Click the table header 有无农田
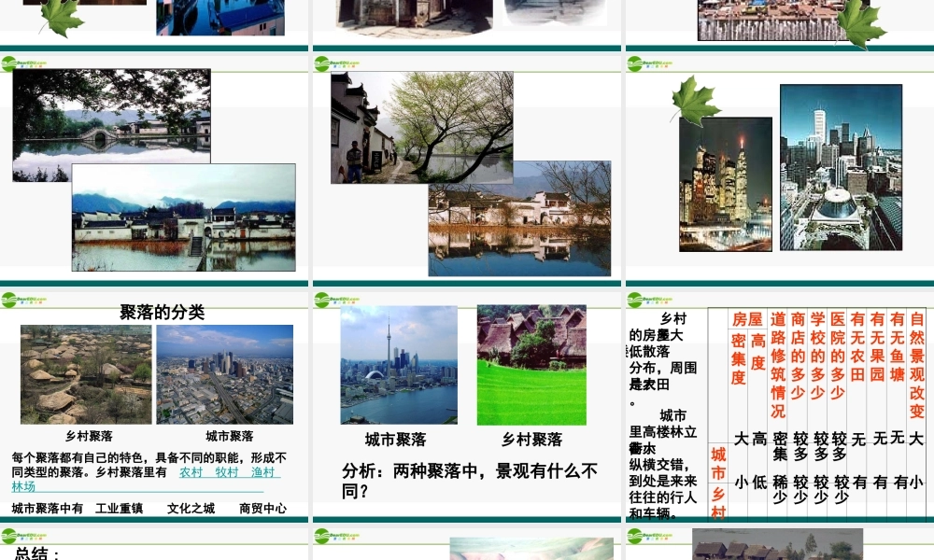 tap(857, 346)
